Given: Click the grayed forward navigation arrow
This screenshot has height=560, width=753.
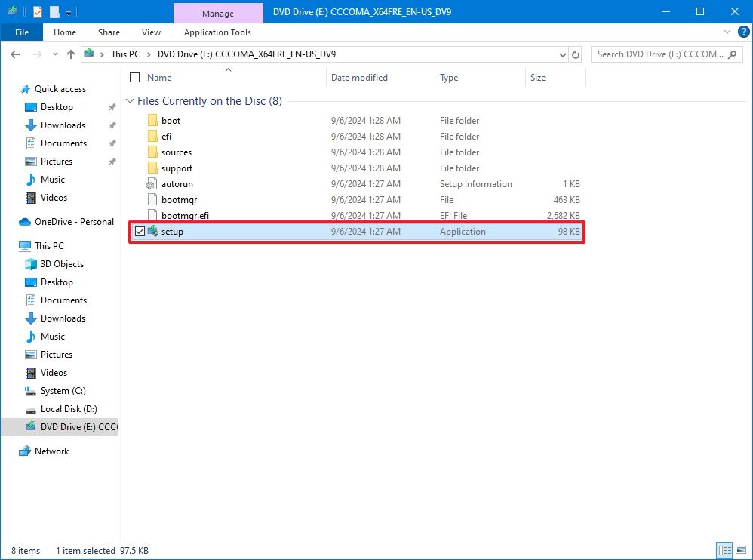Looking at the screenshot, I should (36, 54).
